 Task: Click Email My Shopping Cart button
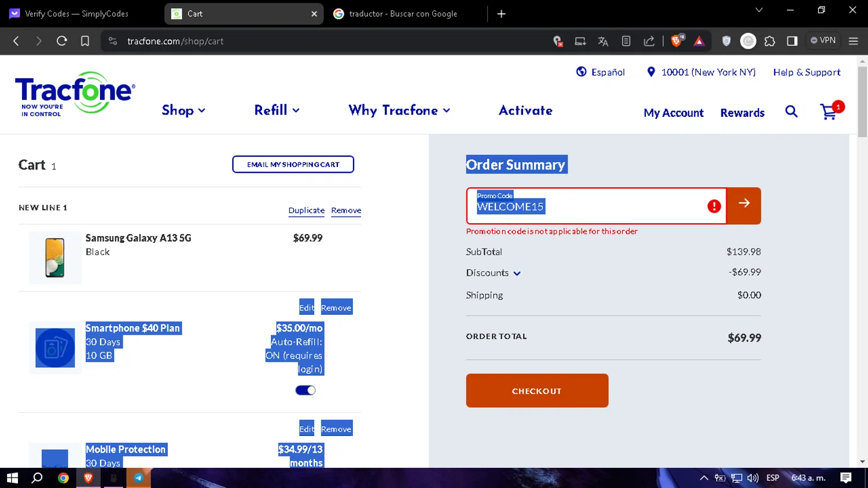293,164
